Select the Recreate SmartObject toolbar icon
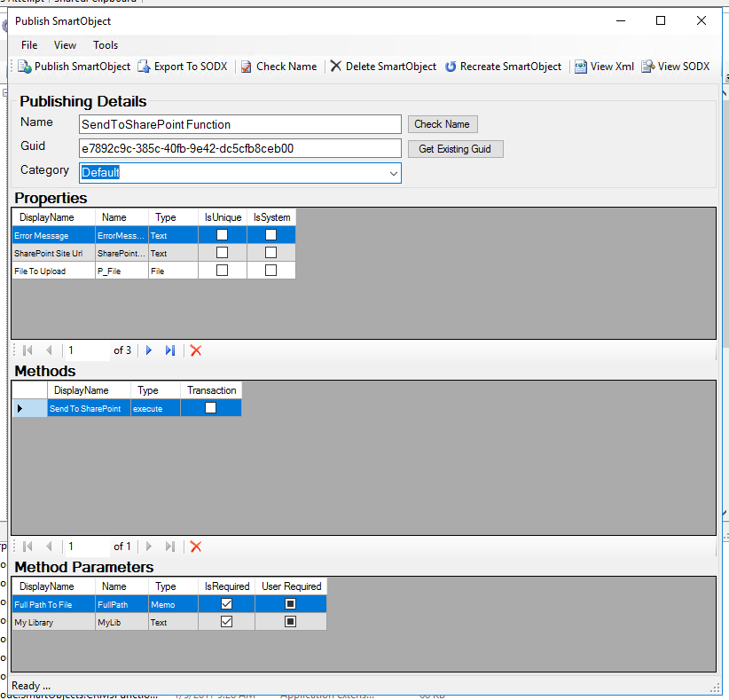 pyautogui.click(x=452, y=66)
